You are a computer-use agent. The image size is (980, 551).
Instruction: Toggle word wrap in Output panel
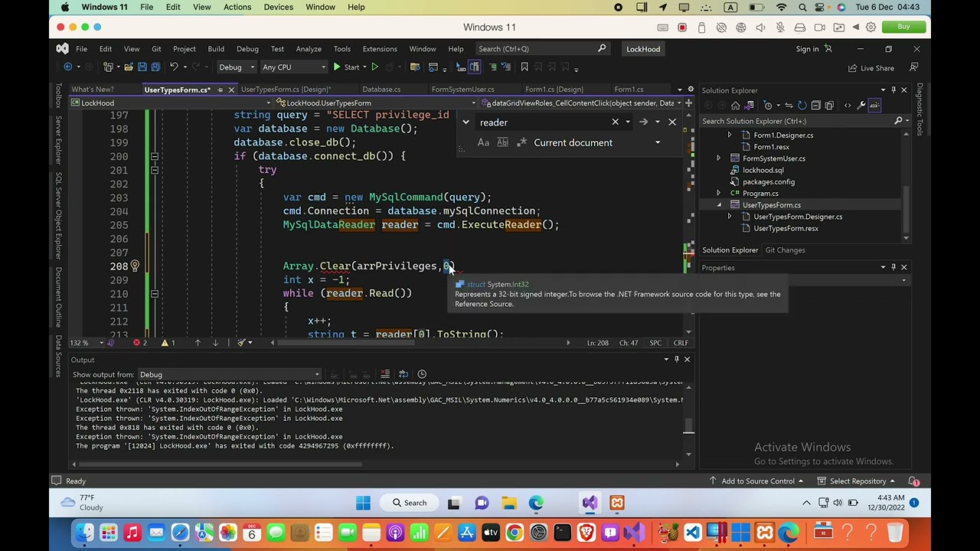click(403, 374)
